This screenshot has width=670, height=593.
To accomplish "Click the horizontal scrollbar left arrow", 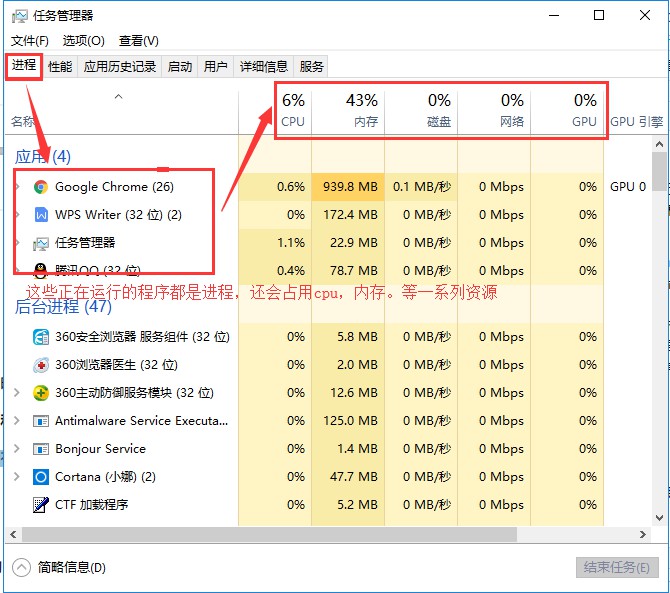I will pos(13,534).
